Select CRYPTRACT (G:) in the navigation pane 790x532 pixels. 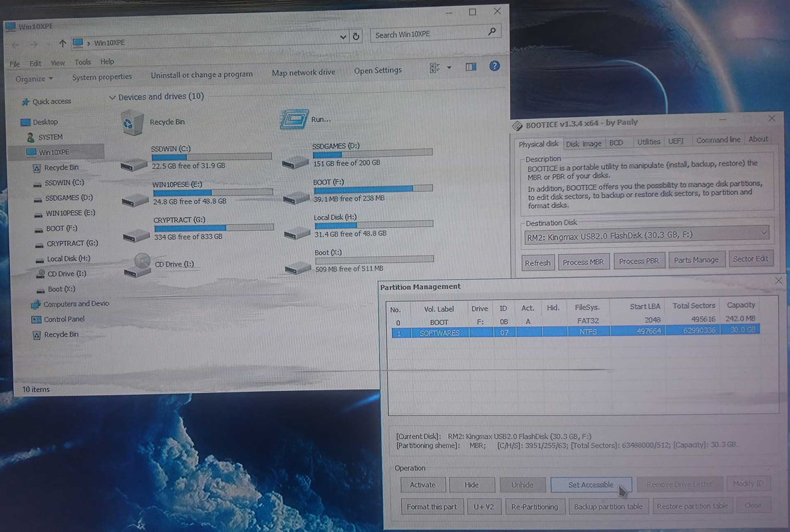point(66,243)
